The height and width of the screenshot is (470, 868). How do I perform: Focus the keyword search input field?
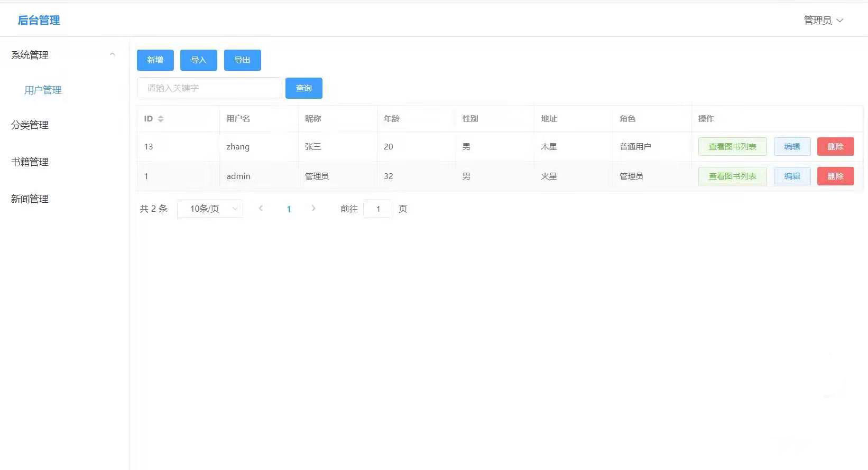point(209,88)
